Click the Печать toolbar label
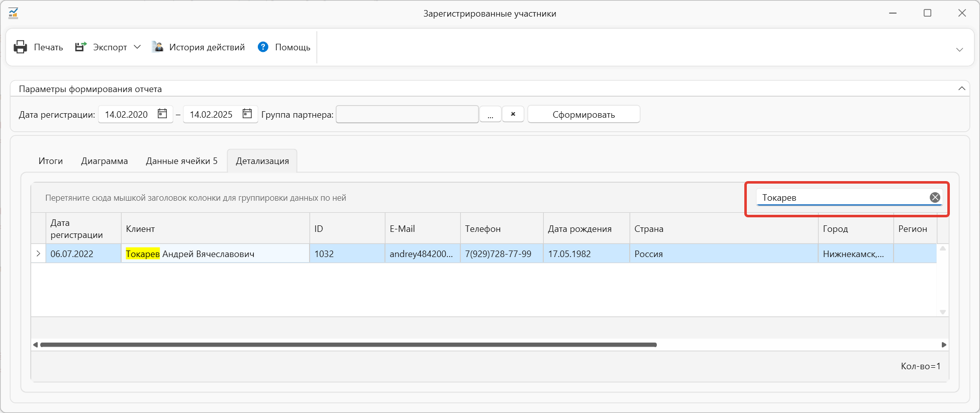Screen dimensions: 980x413 pyautogui.click(x=48, y=47)
